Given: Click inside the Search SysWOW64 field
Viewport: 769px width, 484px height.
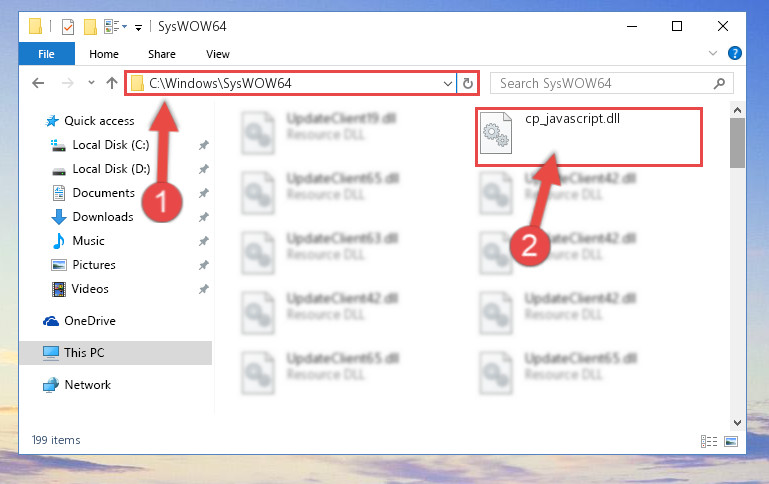Looking at the screenshot, I should 601,83.
